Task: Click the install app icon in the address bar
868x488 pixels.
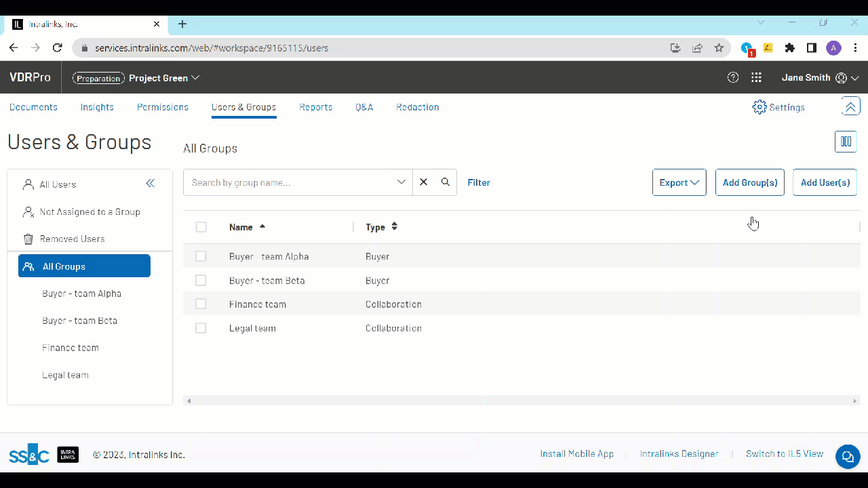Action: [x=675, y=48]
